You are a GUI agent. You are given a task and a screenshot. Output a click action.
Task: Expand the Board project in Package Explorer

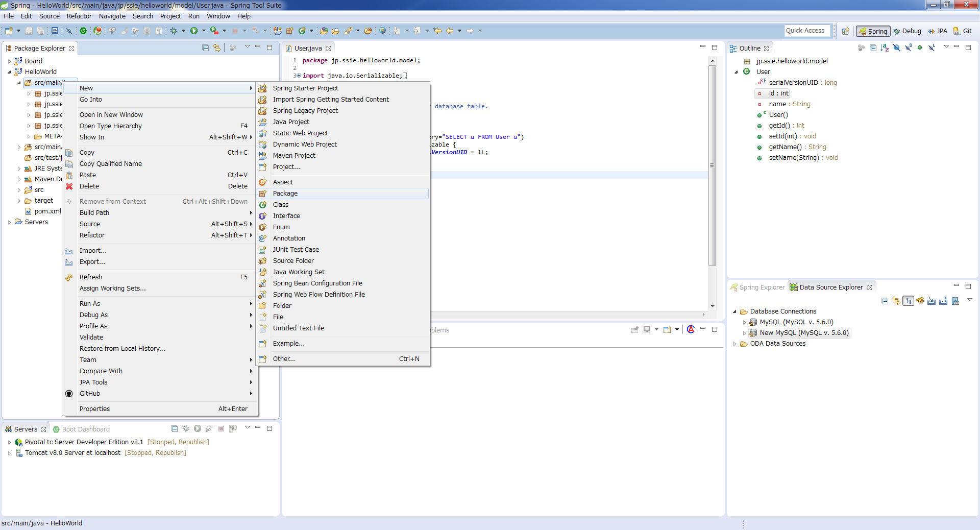click(9, 61)
